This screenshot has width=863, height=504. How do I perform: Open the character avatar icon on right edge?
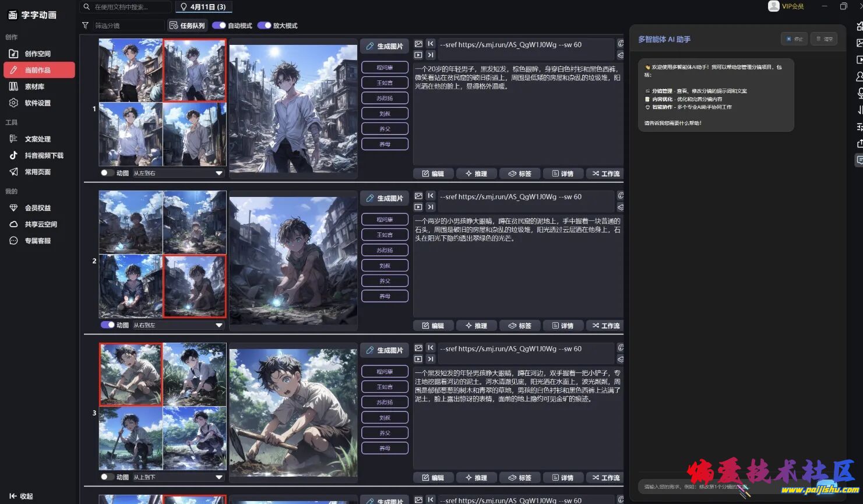pyautogui.click(x=860, y=76)
